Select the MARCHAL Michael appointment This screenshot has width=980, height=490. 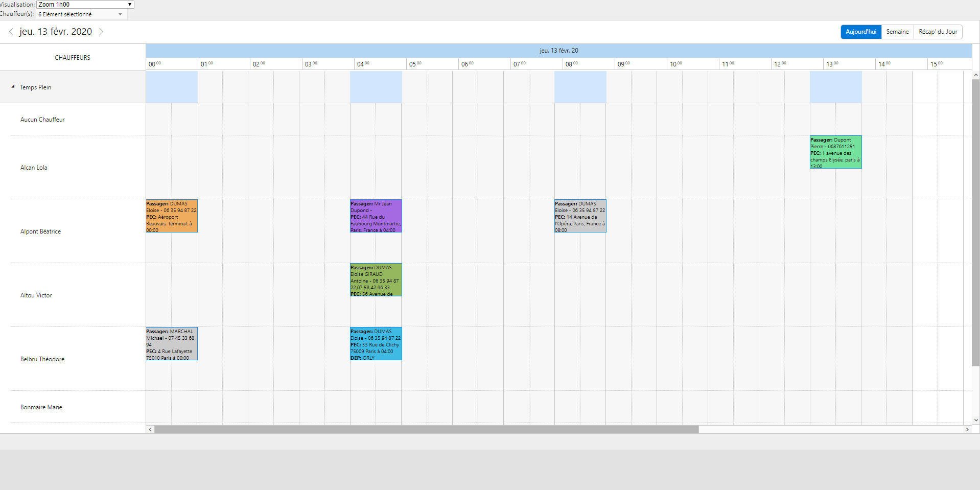tap(171, 343)
